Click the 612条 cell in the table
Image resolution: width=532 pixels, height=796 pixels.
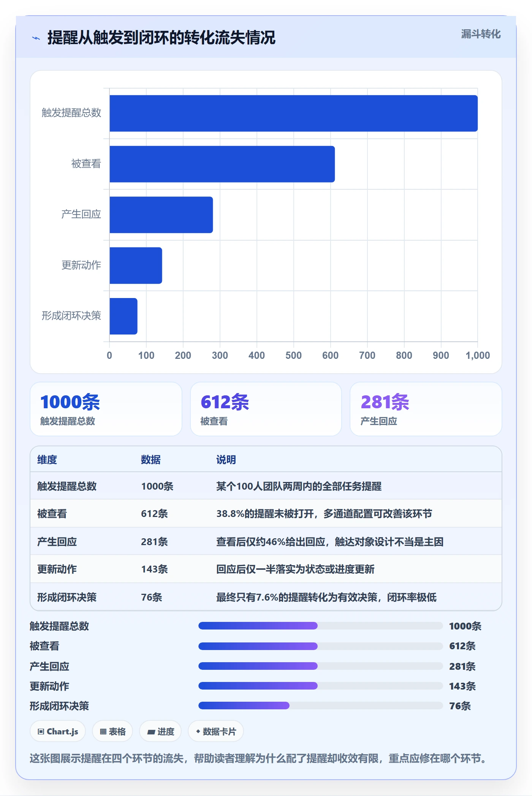pos(155,514)
